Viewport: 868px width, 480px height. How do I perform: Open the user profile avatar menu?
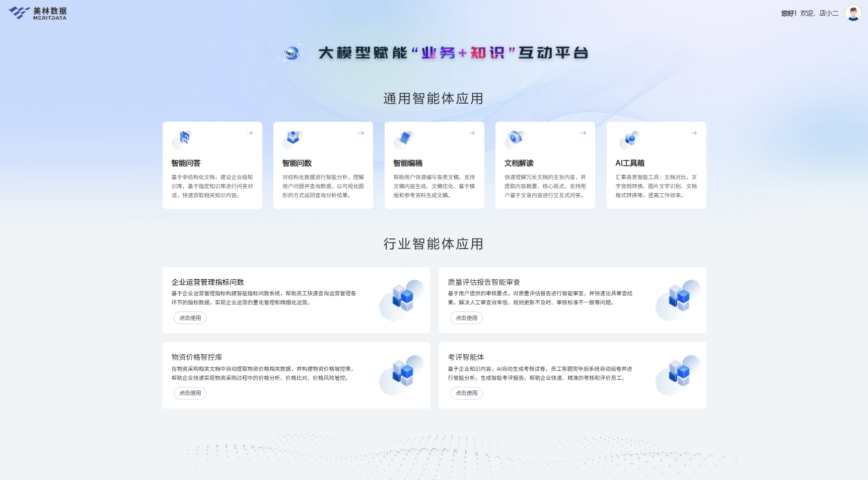[853, 13]
